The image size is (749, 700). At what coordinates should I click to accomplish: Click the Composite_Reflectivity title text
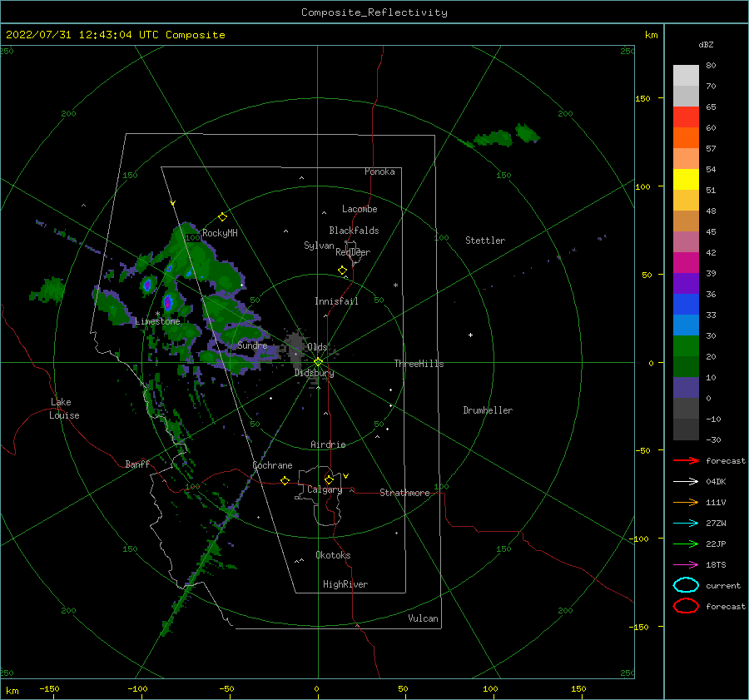click(374, 12)
